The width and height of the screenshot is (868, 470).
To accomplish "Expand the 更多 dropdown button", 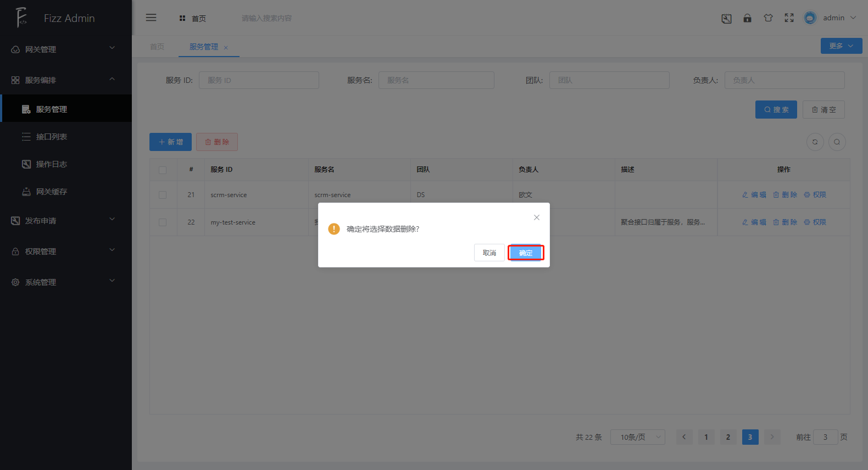I will point(841,46).
